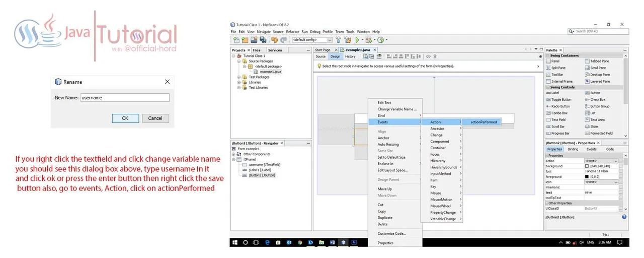
Task: Pick Combo Box from the palette
Action: pos(556,113)
